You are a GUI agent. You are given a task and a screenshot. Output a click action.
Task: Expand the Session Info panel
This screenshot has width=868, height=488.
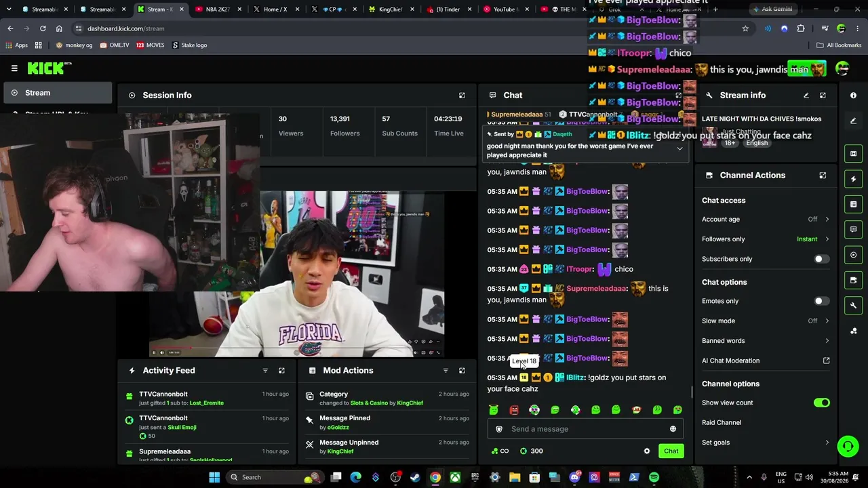462,96
